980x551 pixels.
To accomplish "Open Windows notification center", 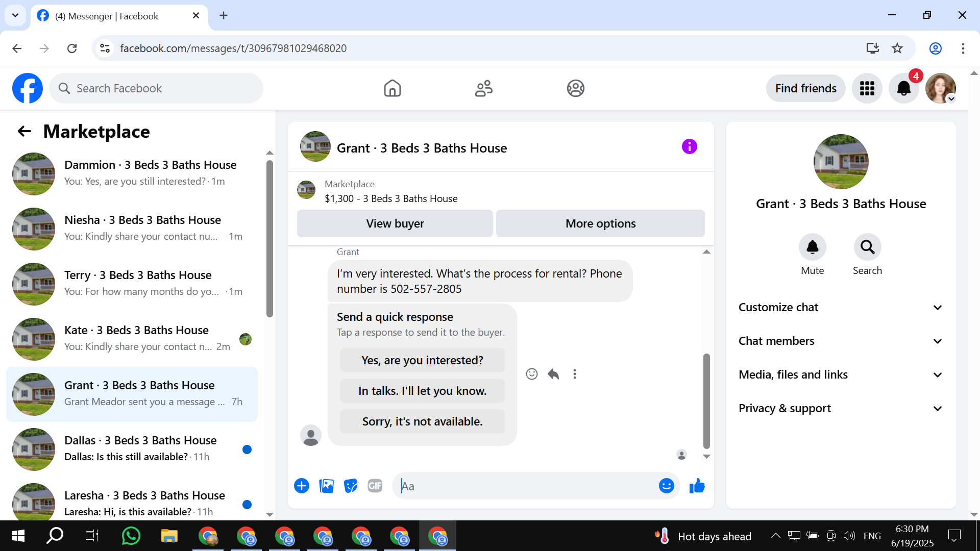I will click(954, 536).
